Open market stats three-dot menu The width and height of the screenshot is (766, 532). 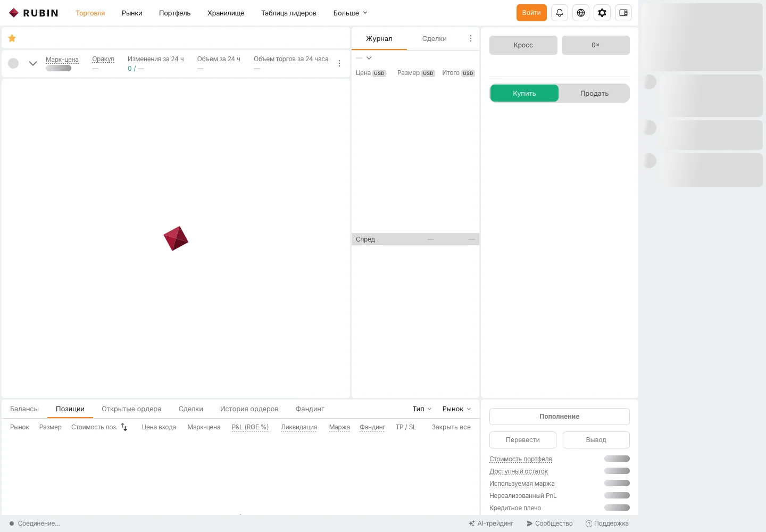pyautogui.click(x=339, y=63)
